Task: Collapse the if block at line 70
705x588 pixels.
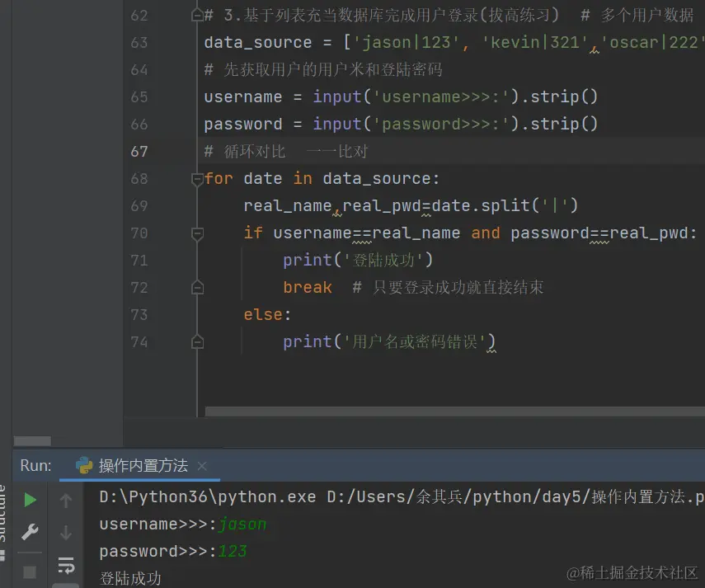Action: point(197,233)
